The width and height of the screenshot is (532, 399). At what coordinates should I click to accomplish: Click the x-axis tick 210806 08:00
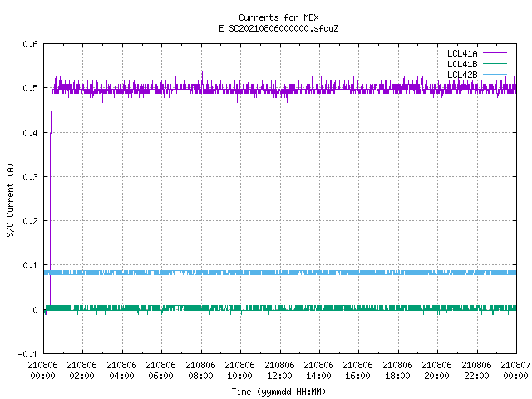(x=200, y=371)
